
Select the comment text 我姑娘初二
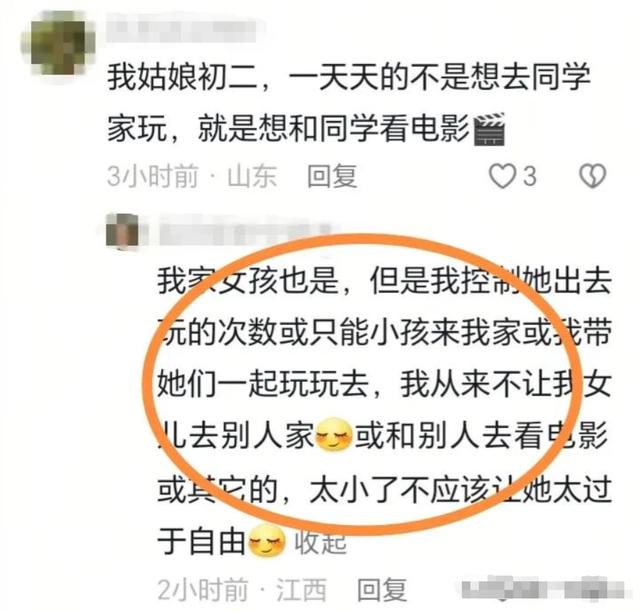[x=182, y=78]
